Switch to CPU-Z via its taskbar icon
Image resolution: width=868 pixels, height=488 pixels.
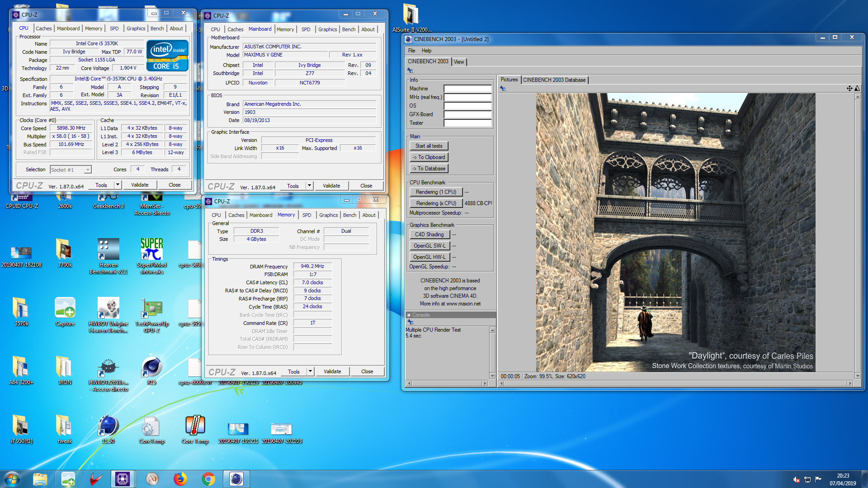pyautogui.click(x=123, y=479)
